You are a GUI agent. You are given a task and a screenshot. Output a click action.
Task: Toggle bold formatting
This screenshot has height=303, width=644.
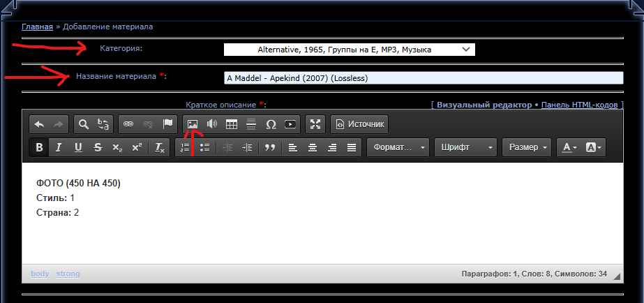(x=39, y=147)
